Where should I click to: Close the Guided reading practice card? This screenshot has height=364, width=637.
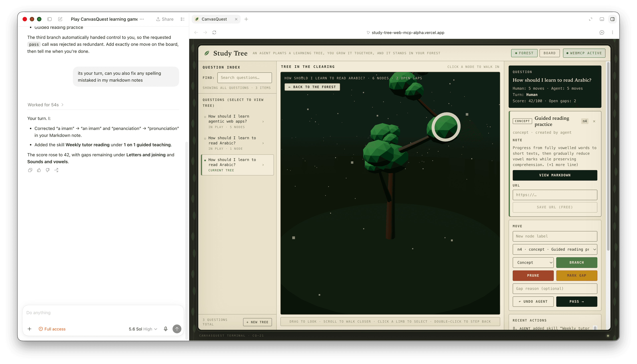coord(594,121)
